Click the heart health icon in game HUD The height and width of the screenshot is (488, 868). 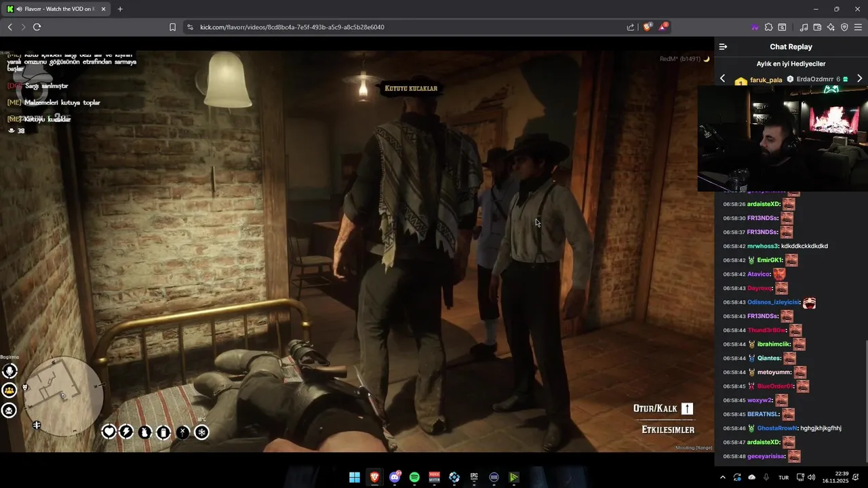(x=109, y=432)
